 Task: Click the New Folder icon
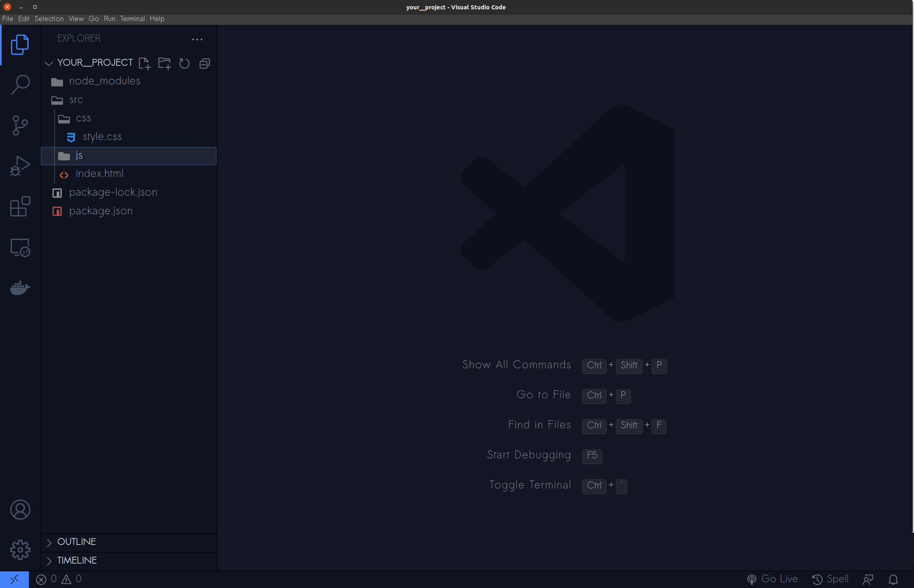[164, 63]
